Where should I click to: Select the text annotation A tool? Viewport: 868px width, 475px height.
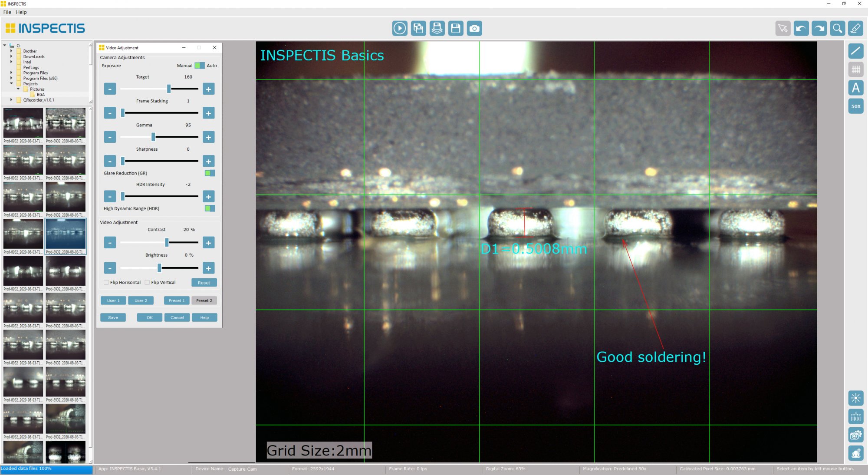tap(855, 88)
